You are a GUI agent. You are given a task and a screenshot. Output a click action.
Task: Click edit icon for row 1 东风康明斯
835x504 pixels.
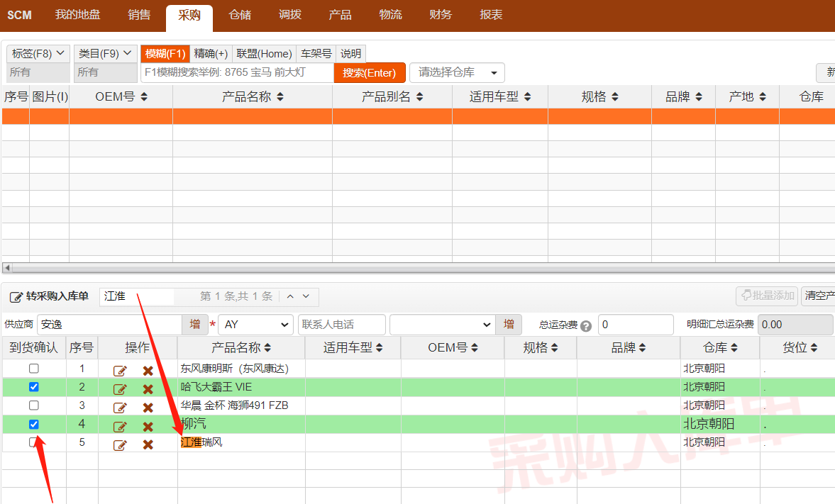point(120,370)
